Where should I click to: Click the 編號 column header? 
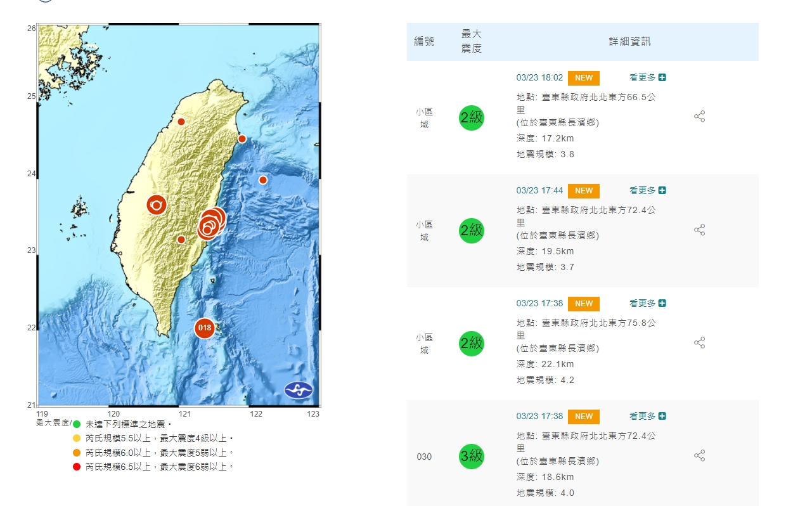coord(424,42)
